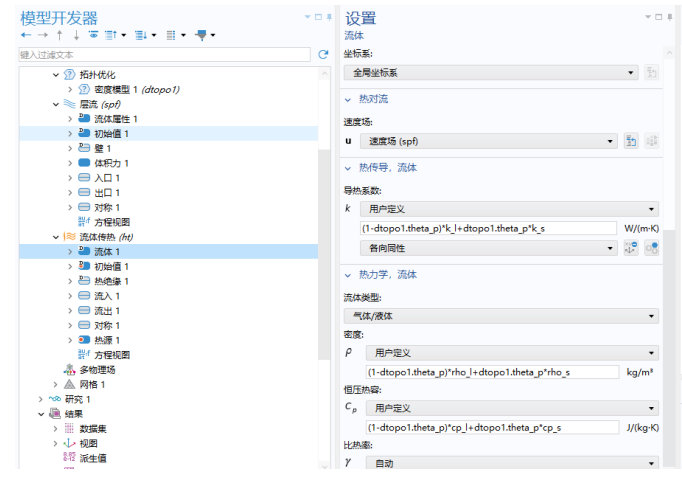
Task: Click the Model Builder tree vertical scrollbar
Action: tap(324, 254)
